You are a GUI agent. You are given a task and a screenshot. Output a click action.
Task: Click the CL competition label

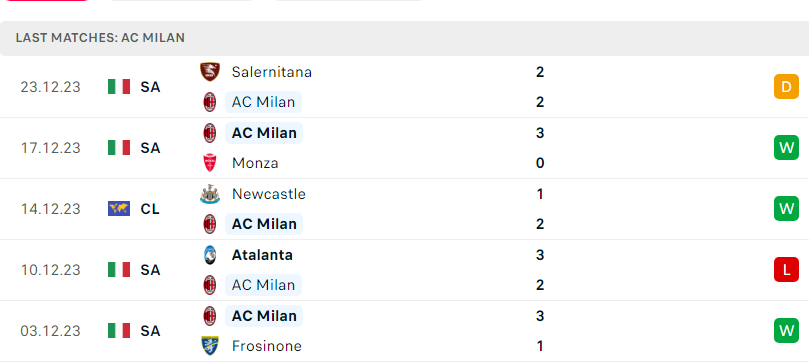pyautogui.click(x=150, y=209)
